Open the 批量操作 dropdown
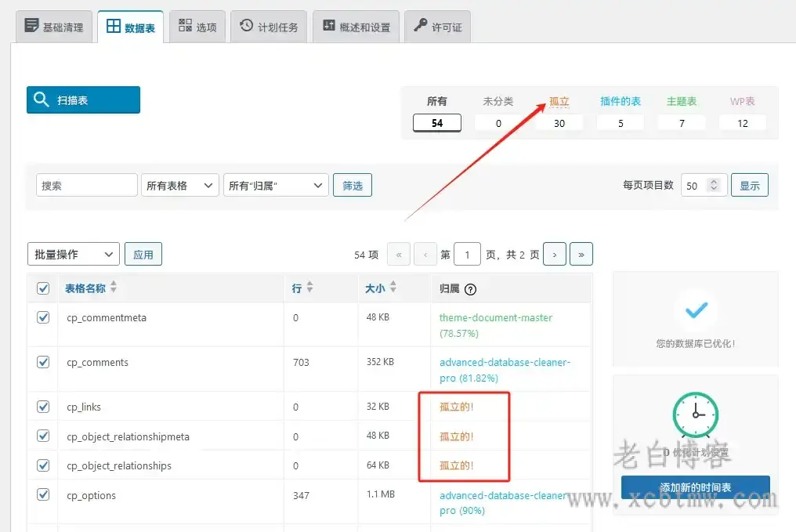 (73, 253)
